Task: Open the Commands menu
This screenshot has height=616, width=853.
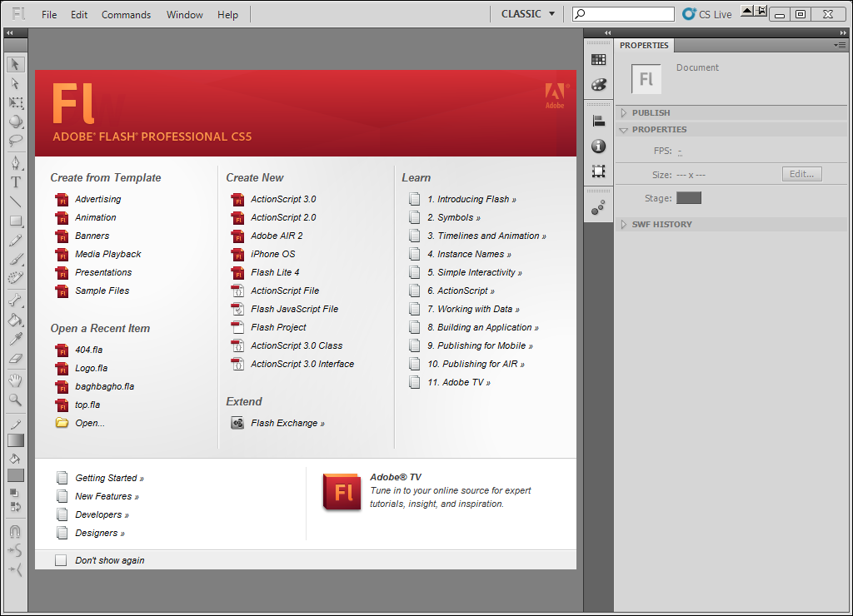Action: [127, 15]
